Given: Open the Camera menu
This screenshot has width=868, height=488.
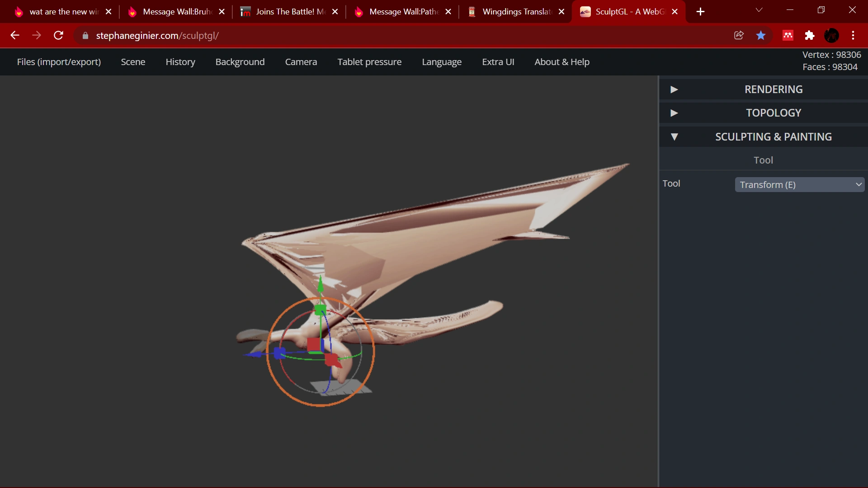Looking at the screenshot, I should click(x=301, y=62).
